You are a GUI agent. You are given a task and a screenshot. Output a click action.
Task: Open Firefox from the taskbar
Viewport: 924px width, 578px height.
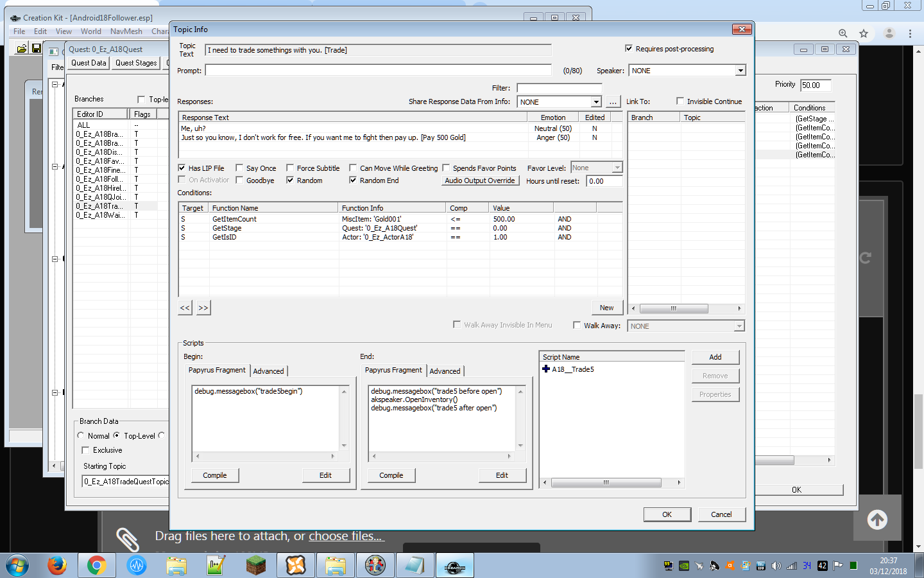(x=57, y=566)
